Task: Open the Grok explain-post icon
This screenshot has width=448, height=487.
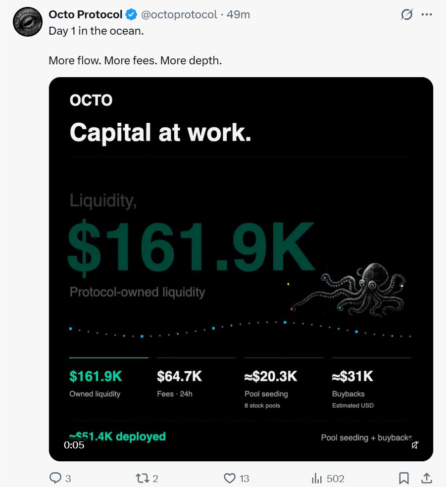Action: pyautogui.click(x=406, y=14)
